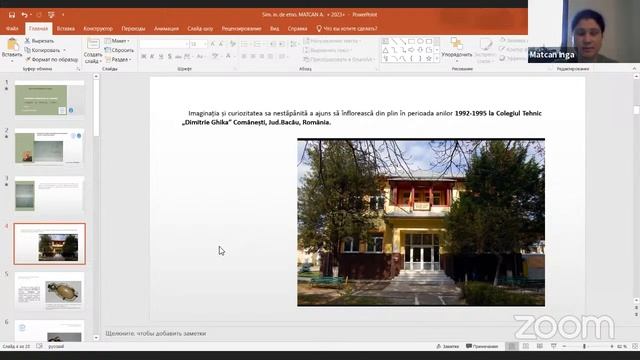Click the align left paragraph icon

(x=244, y=56)
